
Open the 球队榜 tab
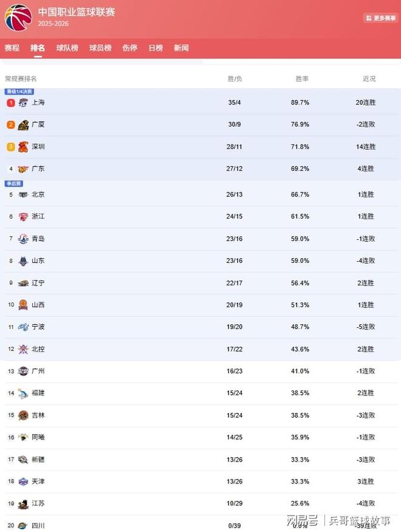coord(67,48)
